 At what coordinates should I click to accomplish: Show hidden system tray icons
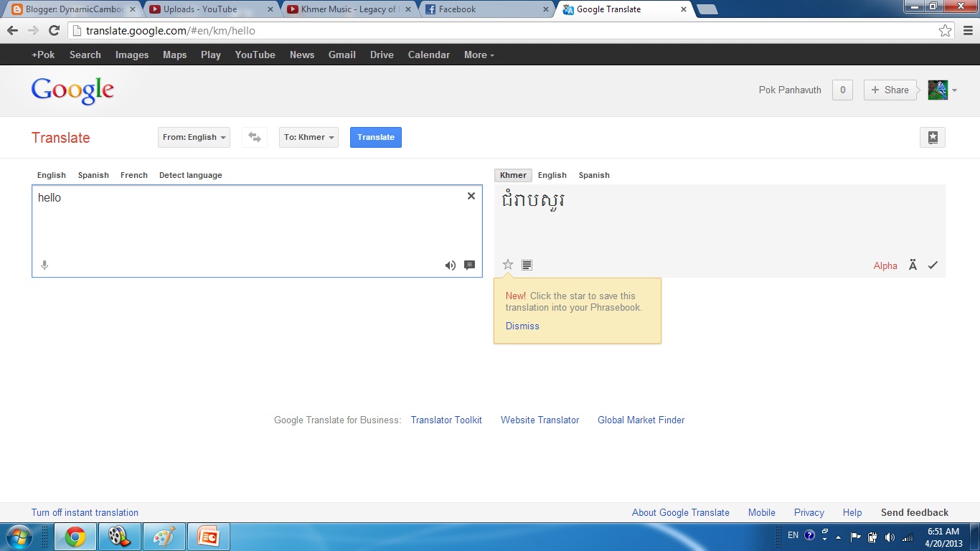[838, 537]
